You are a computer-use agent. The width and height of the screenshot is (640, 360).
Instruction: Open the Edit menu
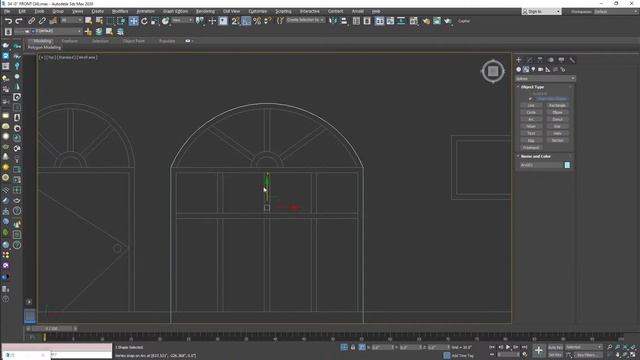(x=22, y=11)
